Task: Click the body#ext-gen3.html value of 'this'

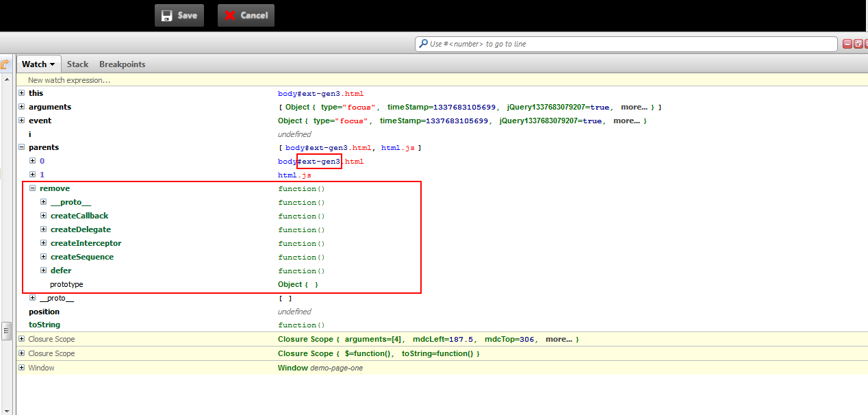Action: click(320, 93)
